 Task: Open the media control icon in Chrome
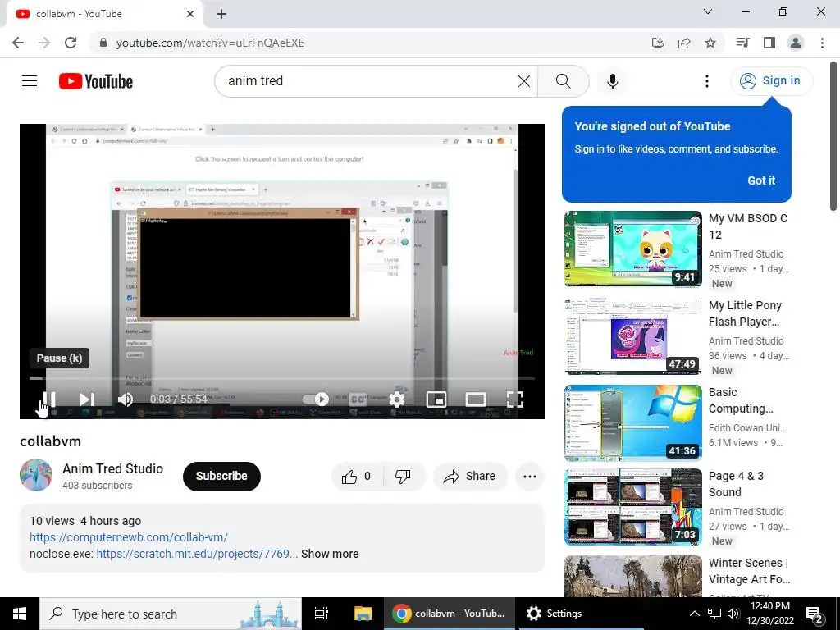point(743,43)
